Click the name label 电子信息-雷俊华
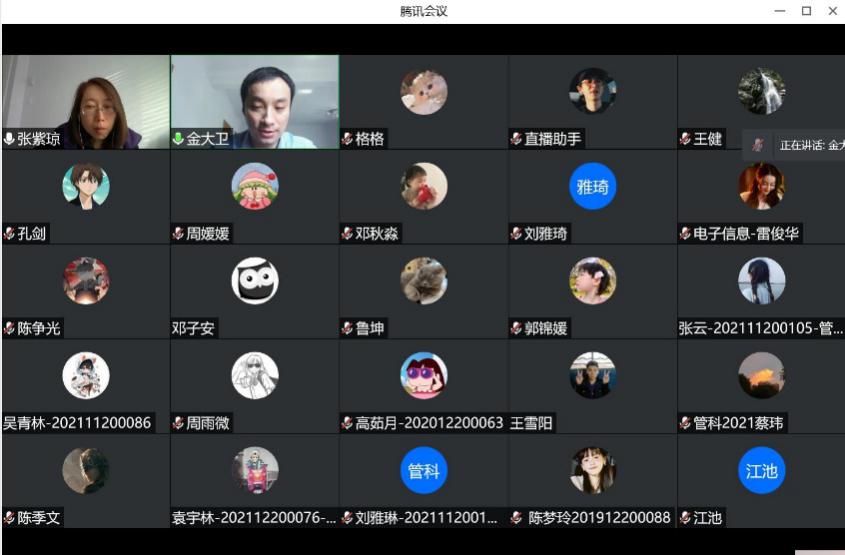This screenshot has width=845, height=555. click(746, 234)
